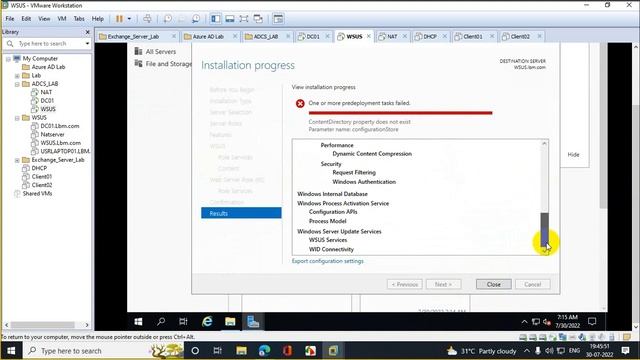
Task: Click the library search field
Action: [47, 43]
